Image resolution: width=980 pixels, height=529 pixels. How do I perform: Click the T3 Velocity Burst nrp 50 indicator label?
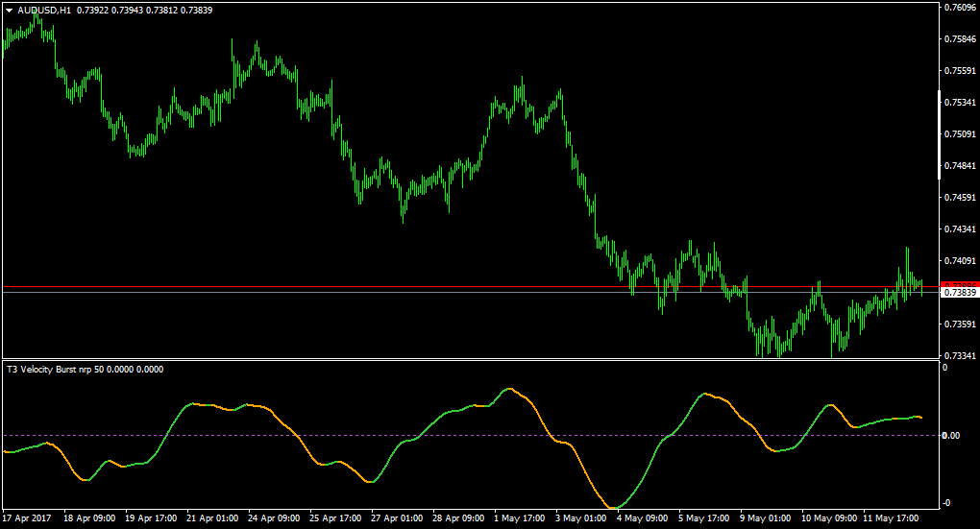[85, 369]
